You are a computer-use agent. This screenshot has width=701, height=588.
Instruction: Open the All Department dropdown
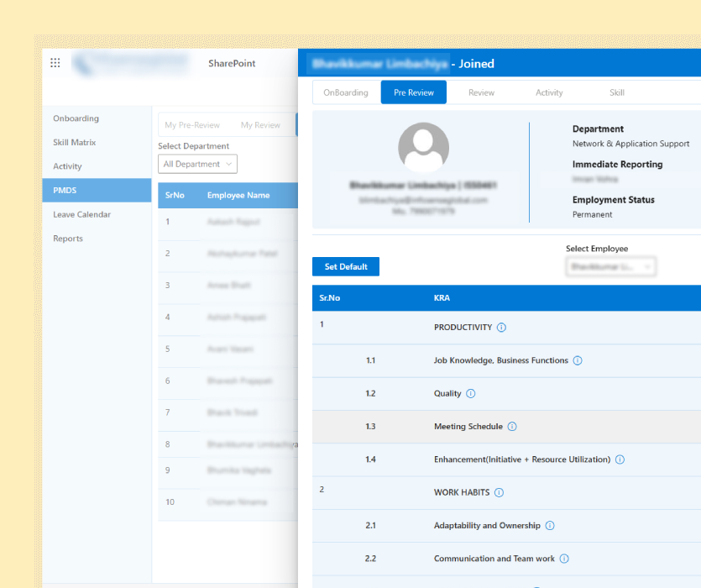point(197,164)
